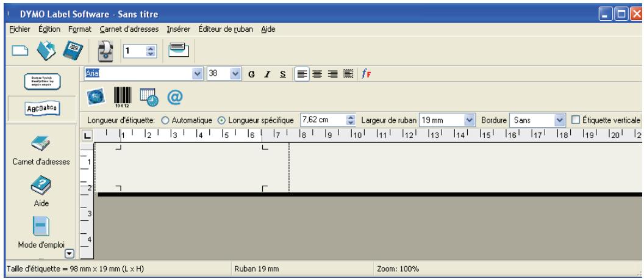The height and width of the screenshot is (279, 644).
Task: Justify the text alignment
Action: click(348, 74)
